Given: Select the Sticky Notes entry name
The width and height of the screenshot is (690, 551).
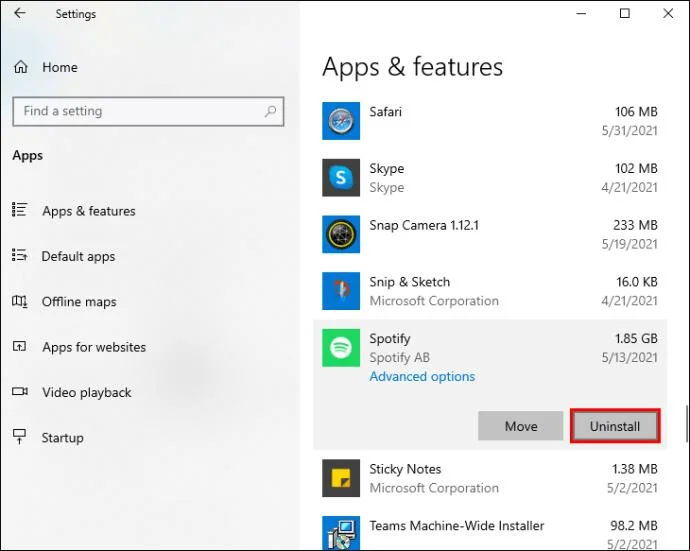Looking at the screenshot, I should click(x=405, y=469).
